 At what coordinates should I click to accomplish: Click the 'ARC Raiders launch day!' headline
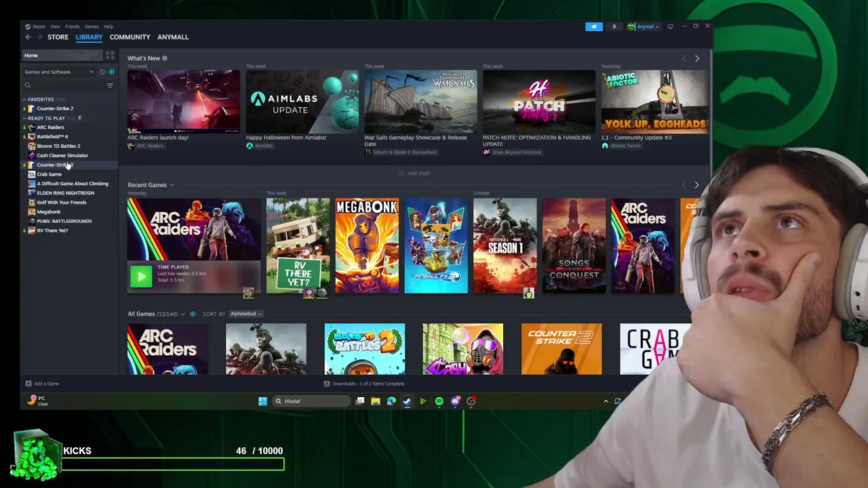tap(158, 138)
